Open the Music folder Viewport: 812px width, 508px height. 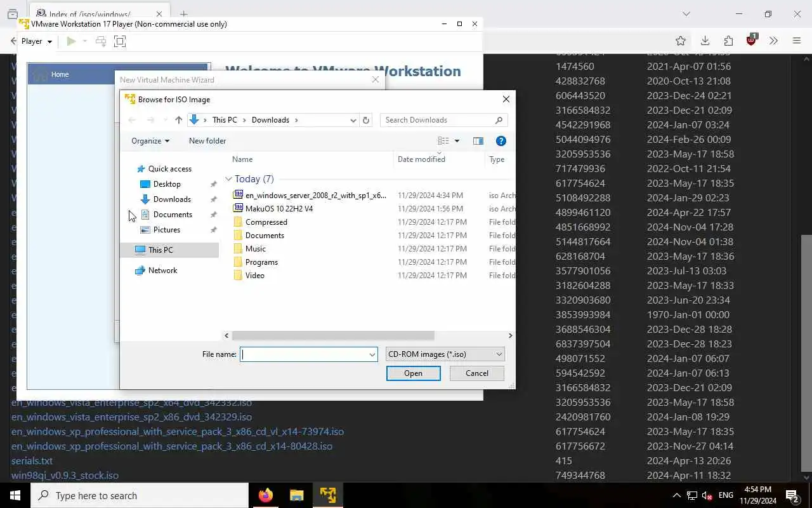(x=250, y=249)
